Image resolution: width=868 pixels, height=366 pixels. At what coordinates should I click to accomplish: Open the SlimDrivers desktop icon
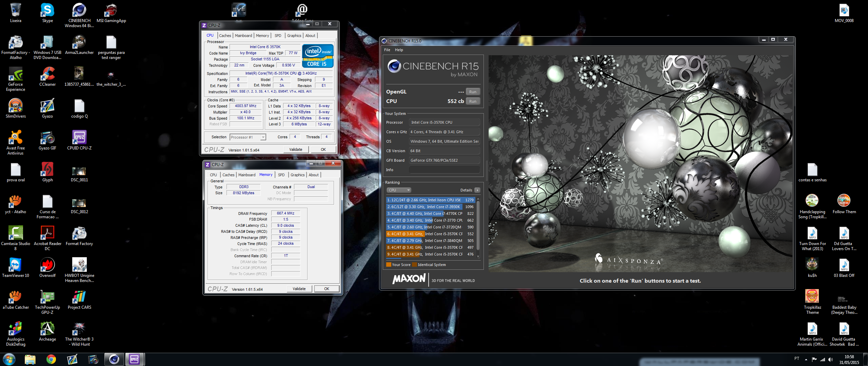(16, 108)
